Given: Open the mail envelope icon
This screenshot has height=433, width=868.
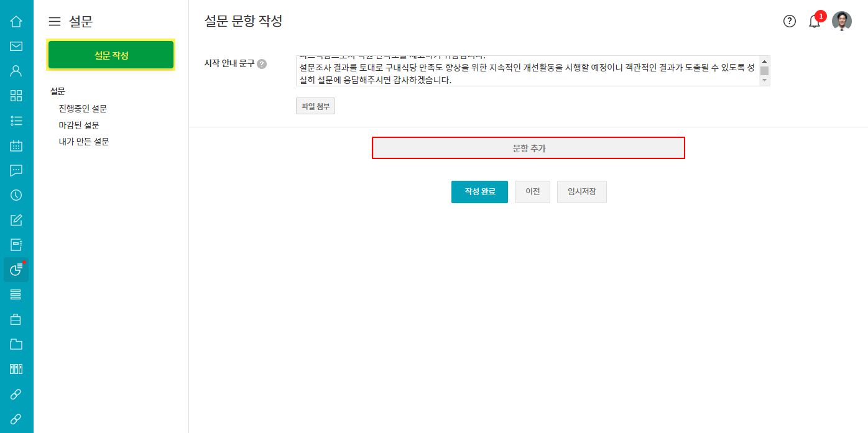Looking at the screenshot, I should (16, 47).
